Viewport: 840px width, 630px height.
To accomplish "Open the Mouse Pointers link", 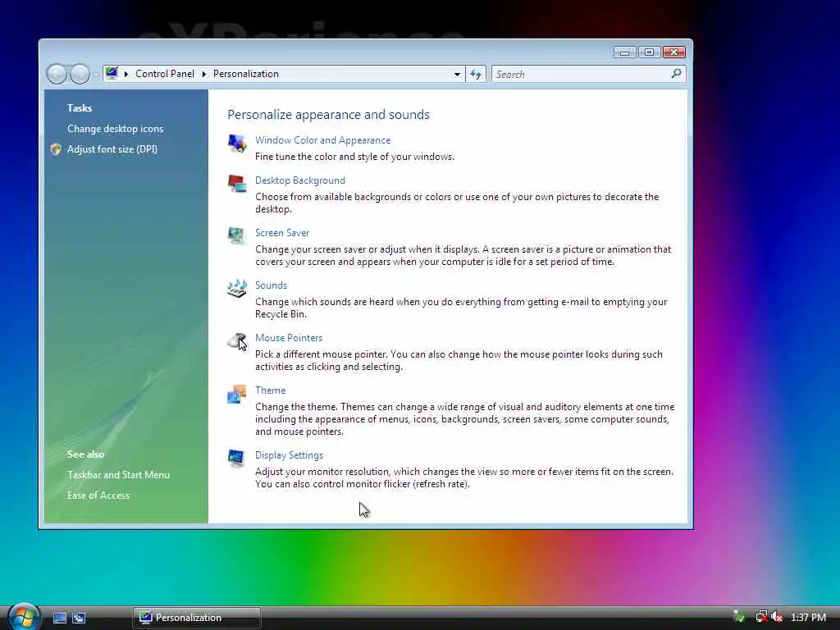I will (289, 338).
